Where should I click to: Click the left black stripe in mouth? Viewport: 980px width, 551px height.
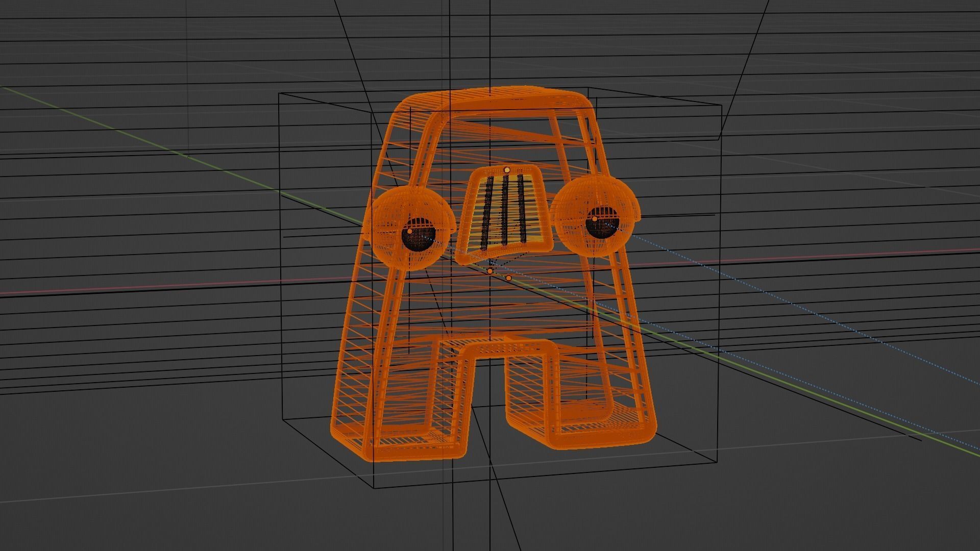point(487,212)
